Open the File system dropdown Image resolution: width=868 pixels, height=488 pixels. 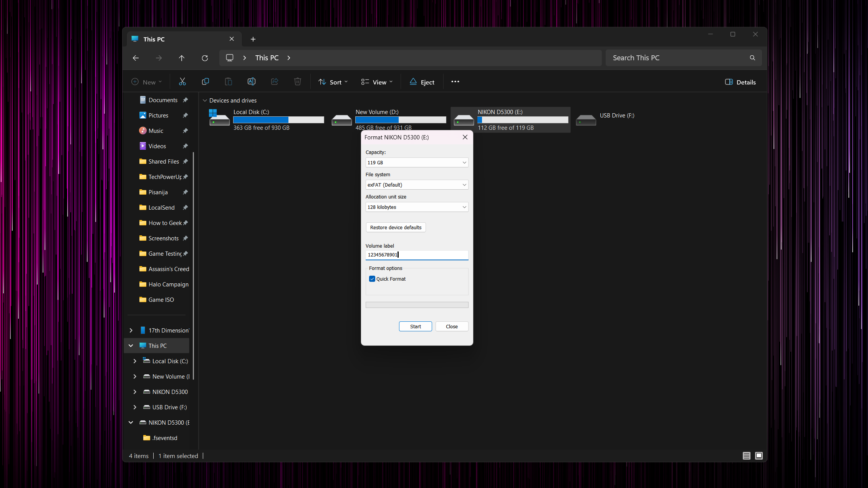click(x=417, y=185)
